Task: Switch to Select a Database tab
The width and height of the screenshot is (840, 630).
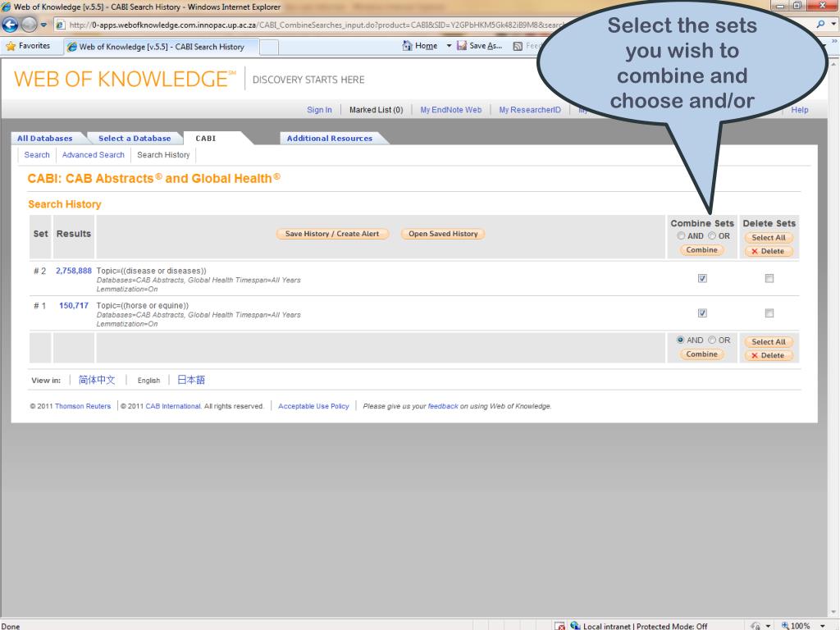Action: point(135,138)
